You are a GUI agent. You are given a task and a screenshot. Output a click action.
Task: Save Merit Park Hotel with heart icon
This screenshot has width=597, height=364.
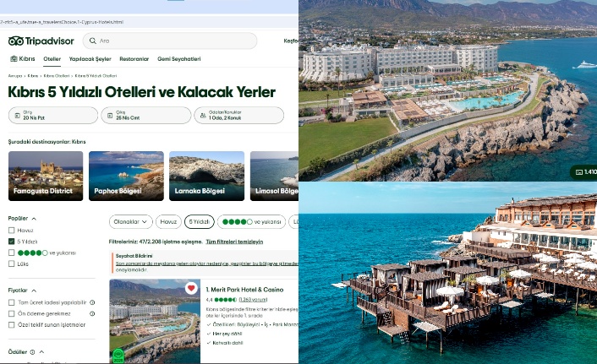click(191, 288)
